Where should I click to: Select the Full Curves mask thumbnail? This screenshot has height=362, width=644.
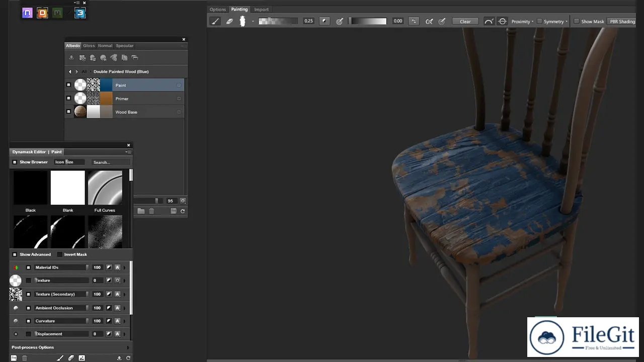pyautogui.click(x=105, y=188)
